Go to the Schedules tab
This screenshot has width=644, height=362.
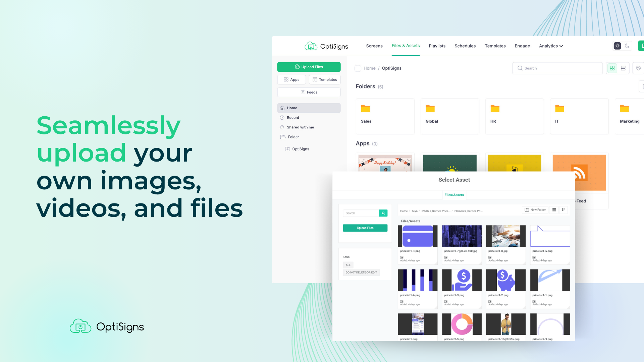point(465,46)
